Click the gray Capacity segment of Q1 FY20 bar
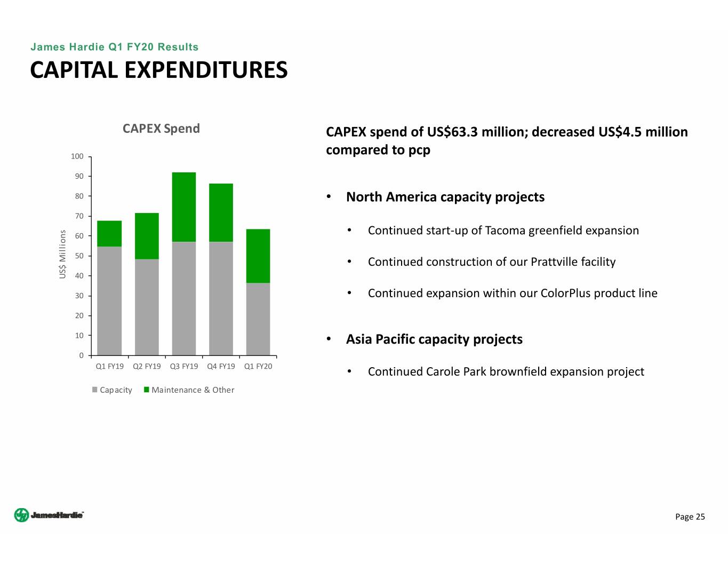728x563 pixels. [x=258, y=319]
